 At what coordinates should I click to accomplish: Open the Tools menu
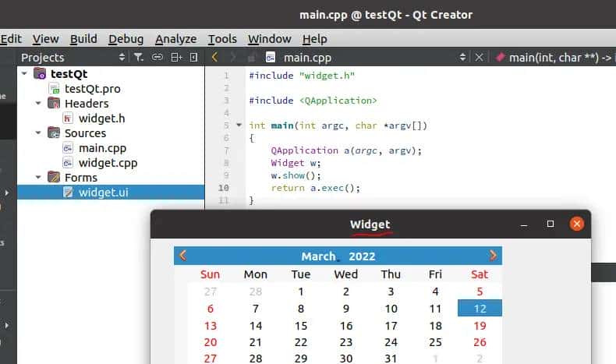click(x=222, y=39)
